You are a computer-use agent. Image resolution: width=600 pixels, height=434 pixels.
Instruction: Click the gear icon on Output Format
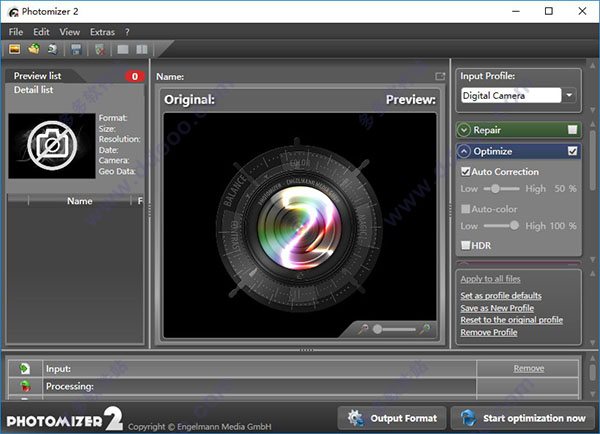(x=355, y=418)
